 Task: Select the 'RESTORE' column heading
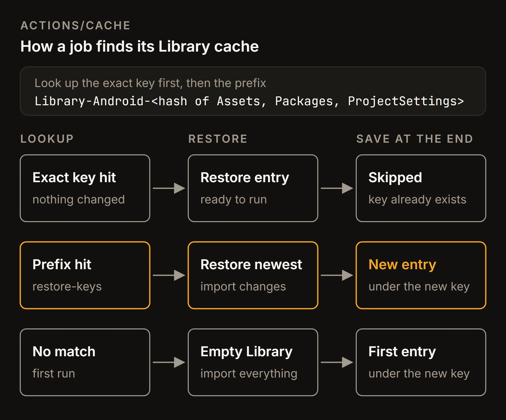coord(218,139)
